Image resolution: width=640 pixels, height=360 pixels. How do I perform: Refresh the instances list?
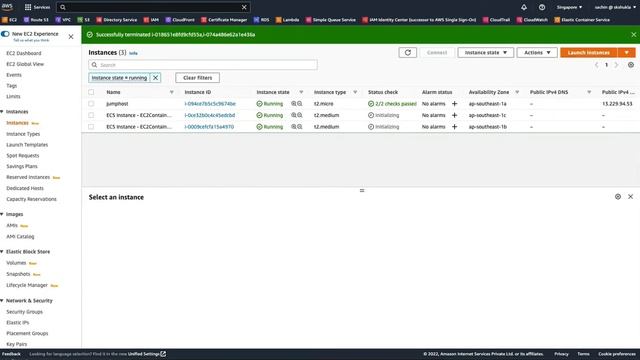407,53
